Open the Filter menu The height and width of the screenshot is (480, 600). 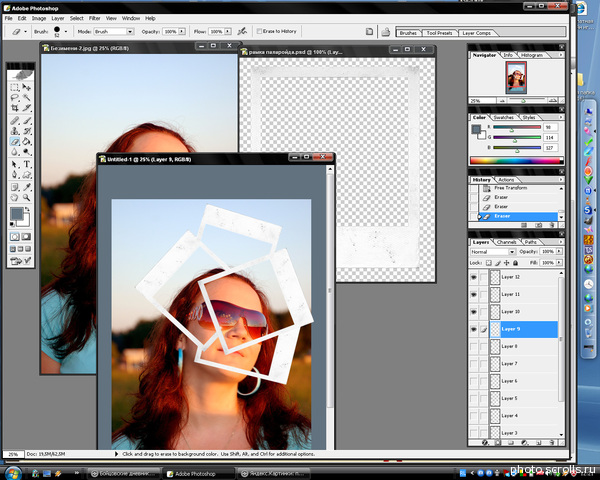pos(95,18)
